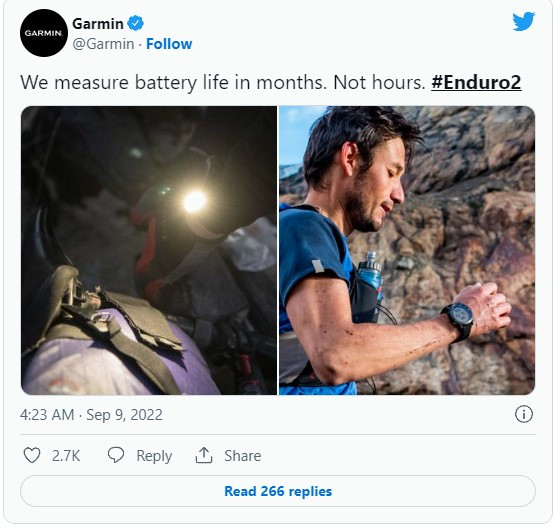Open the headlamp night photo

149,250
